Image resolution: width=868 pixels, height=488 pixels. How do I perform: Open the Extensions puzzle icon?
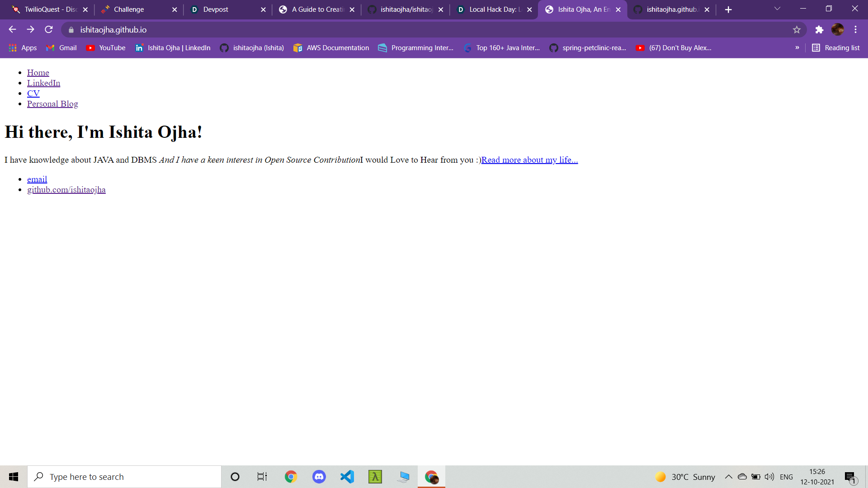coord(819,30)
